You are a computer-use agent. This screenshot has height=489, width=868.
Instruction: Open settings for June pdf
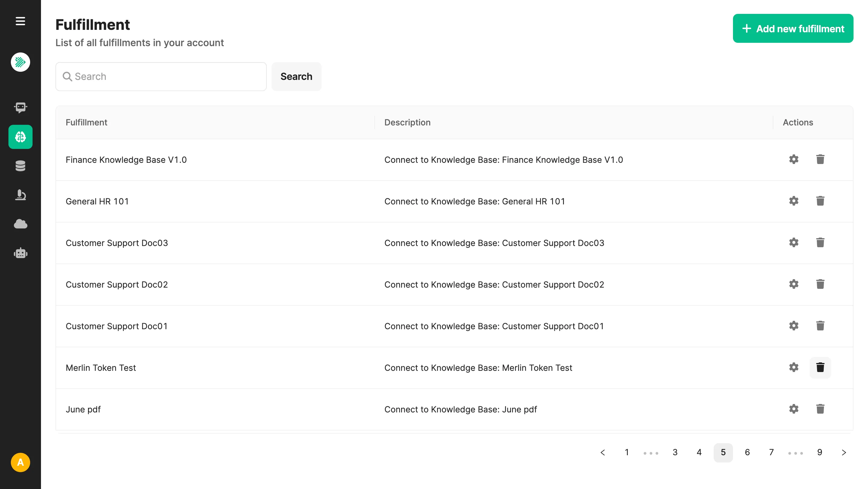tap(794, 409)
